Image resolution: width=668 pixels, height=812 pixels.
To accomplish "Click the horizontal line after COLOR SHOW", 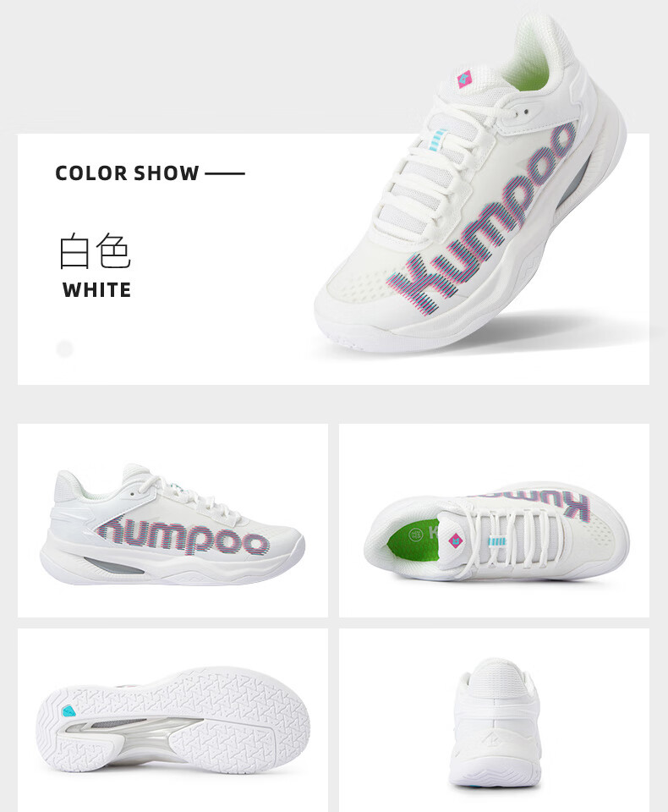I will [x=225, y=173].
